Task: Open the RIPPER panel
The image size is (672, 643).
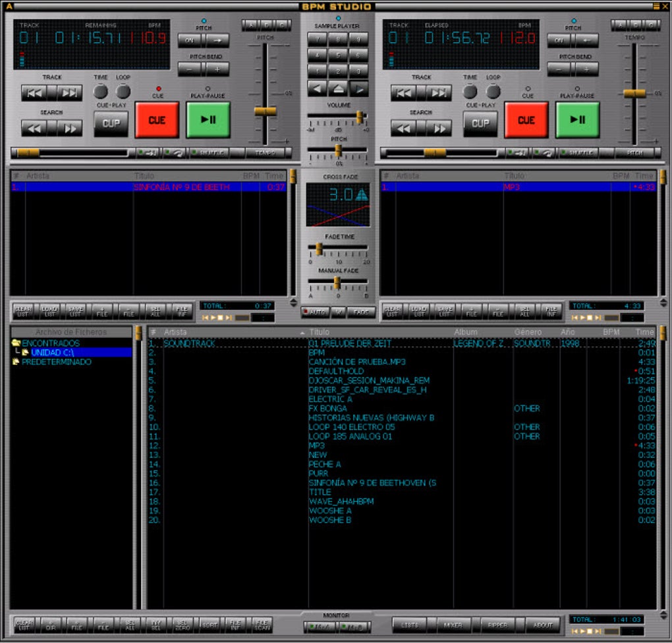Action: tap(497, 625)
